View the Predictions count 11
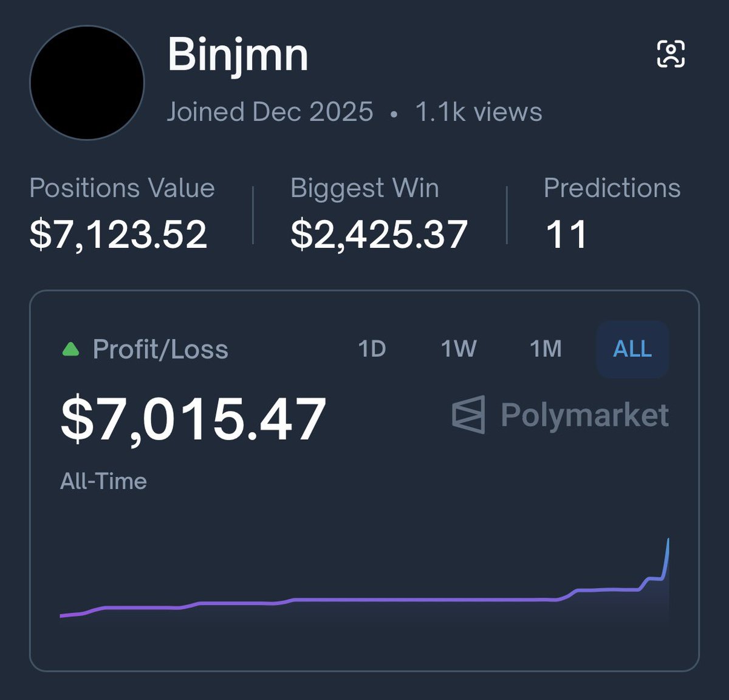The height and width of the screenshot is (700, 729). 566,235
